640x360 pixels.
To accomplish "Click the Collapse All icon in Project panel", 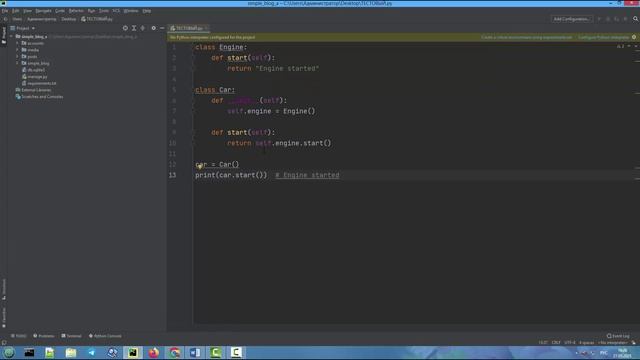I will (x=142, y=28).
